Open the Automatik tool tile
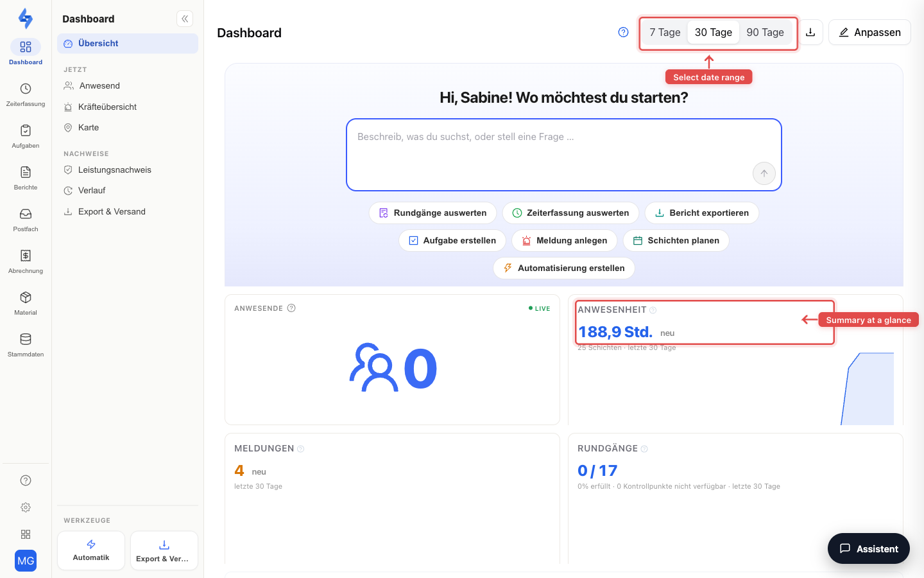This screenshot has height=578, width=924. pos(91,550)
